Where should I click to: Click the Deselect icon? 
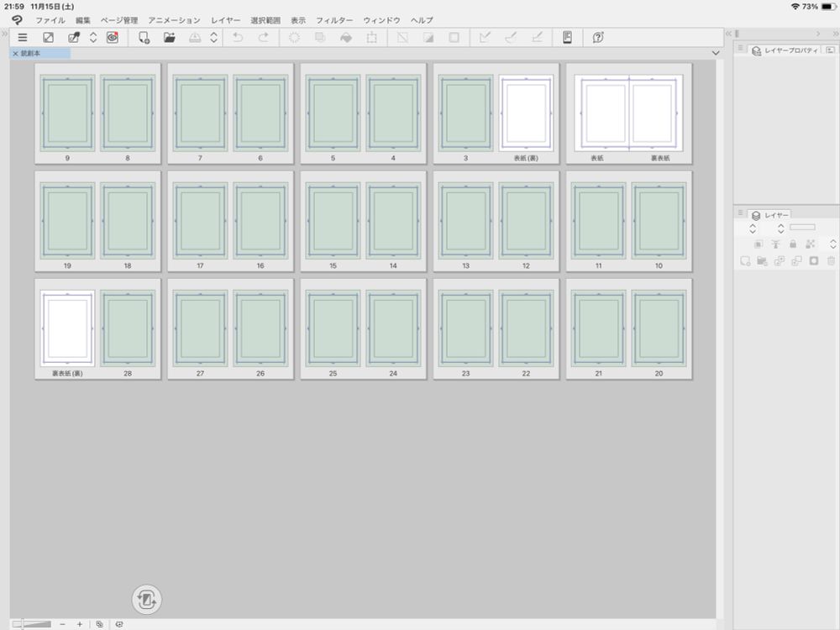[402, 38]
